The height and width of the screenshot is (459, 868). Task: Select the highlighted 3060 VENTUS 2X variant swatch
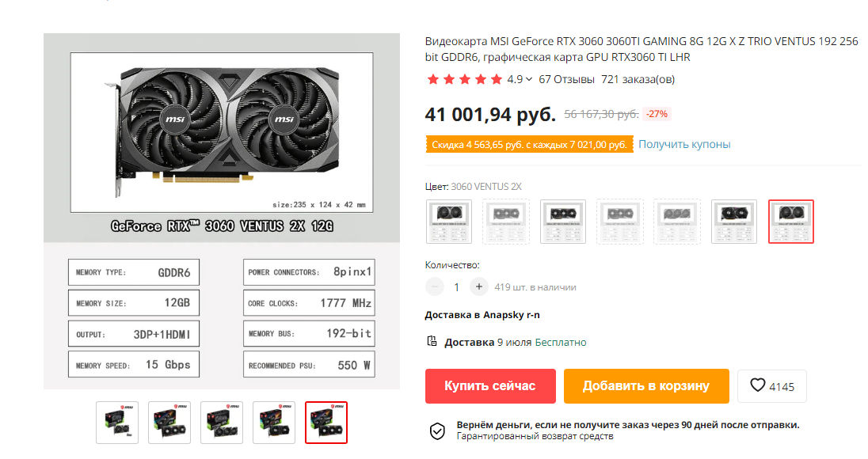[x=791, y=222]
